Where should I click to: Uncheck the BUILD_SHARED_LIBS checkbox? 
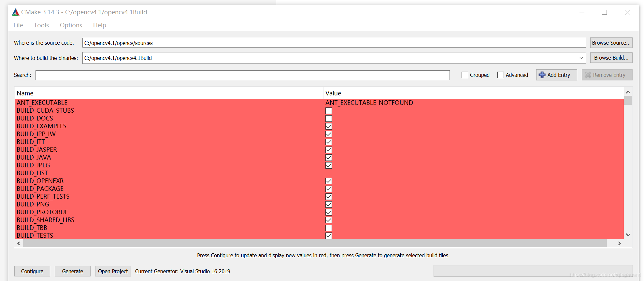click(329, 220)
